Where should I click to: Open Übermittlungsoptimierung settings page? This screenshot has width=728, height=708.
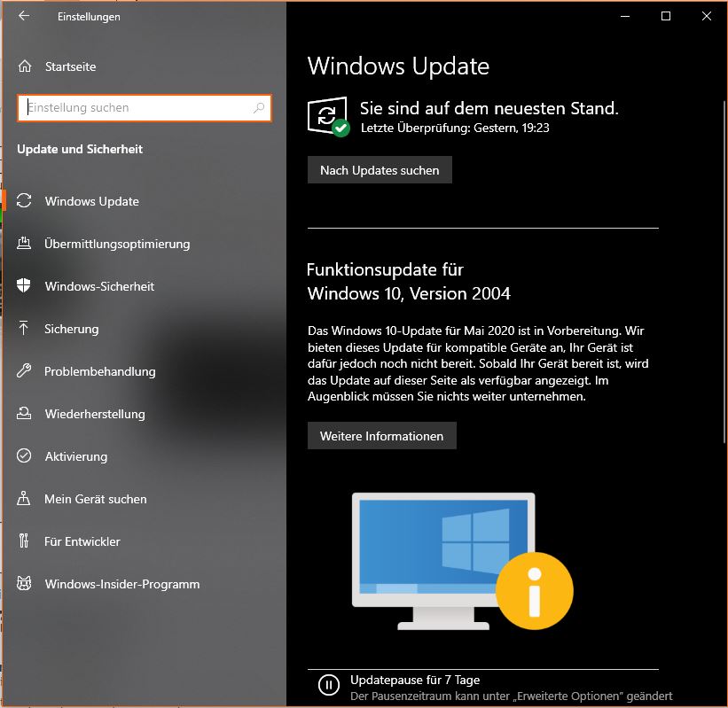pos(117,244)
